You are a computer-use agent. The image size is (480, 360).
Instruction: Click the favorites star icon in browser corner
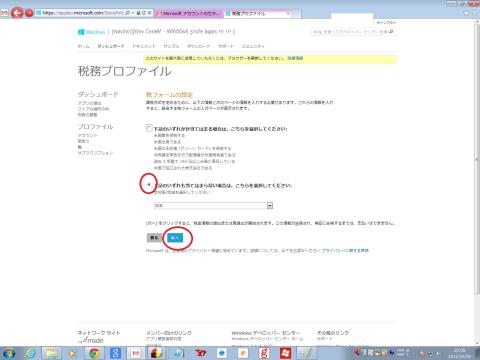click(x=466, y=13)
